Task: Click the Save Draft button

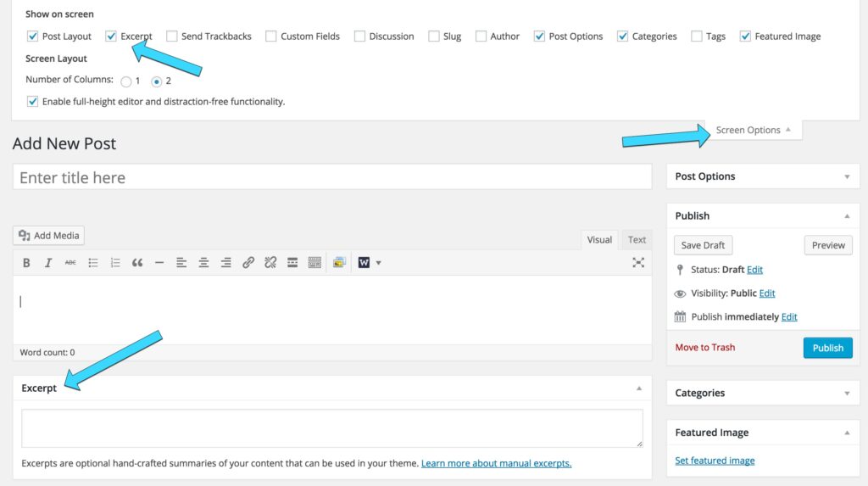Action: [703, 245]
